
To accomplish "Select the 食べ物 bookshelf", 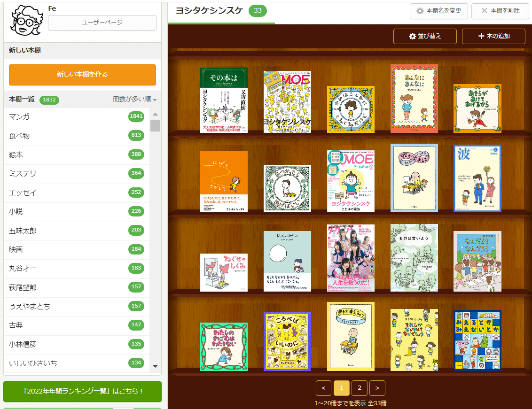I will coord(77,136).
